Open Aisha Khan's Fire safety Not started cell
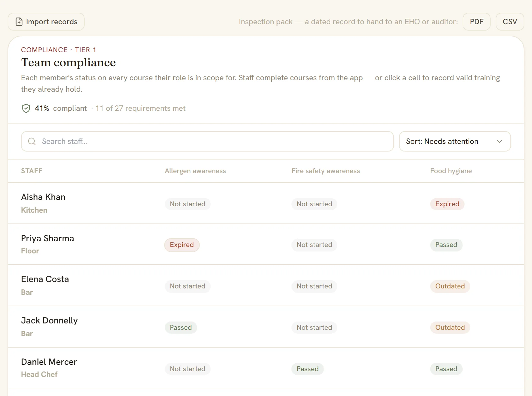The width and height of the screenshot is (532, 396). point(314,204)
